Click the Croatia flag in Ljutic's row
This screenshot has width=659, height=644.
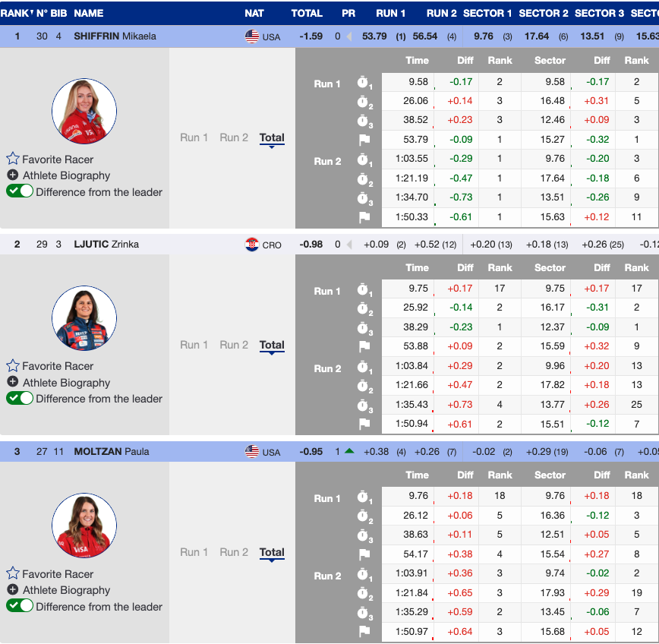point(252,245)
